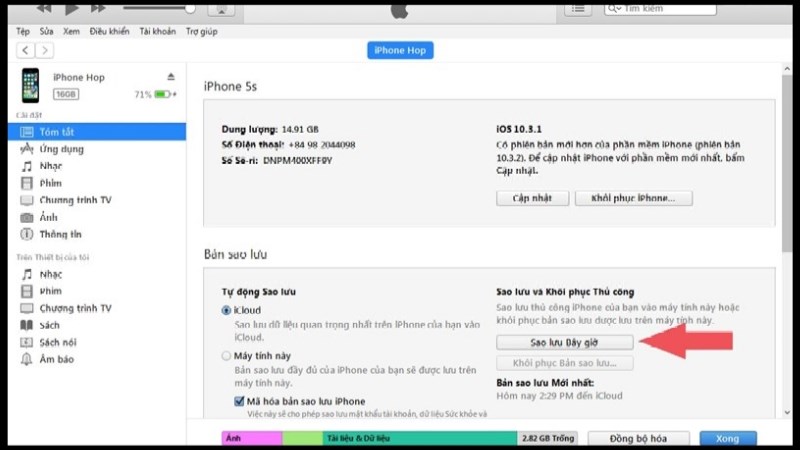Open the AirPlay output button
The width and height of the screenshot is (800, 450).
pyautogui.click(x=221, y=9)
